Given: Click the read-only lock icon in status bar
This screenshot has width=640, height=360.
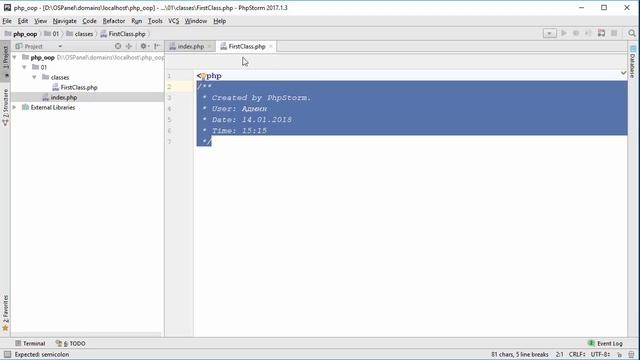Looking at the screenshot, I should tap(620, 354).
